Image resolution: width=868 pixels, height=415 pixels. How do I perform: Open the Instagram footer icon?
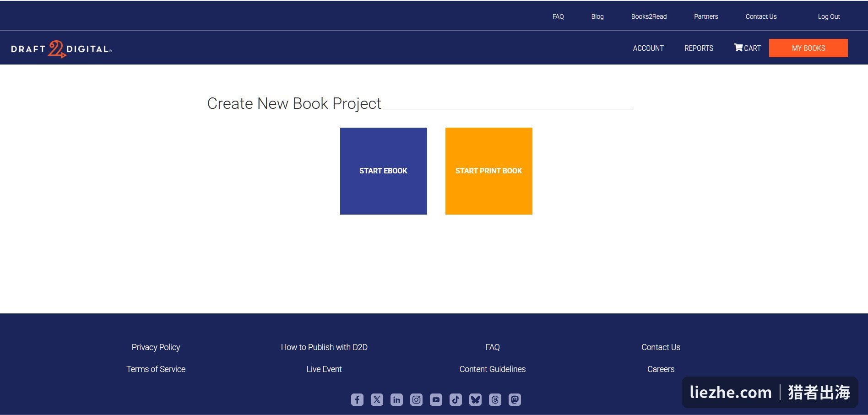click(x=416, y=399)
